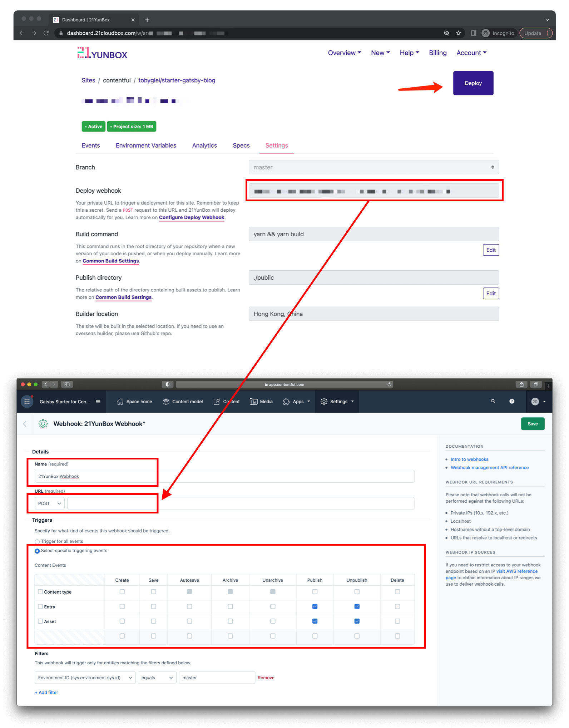Open the Overview menu

click(345, 53)
